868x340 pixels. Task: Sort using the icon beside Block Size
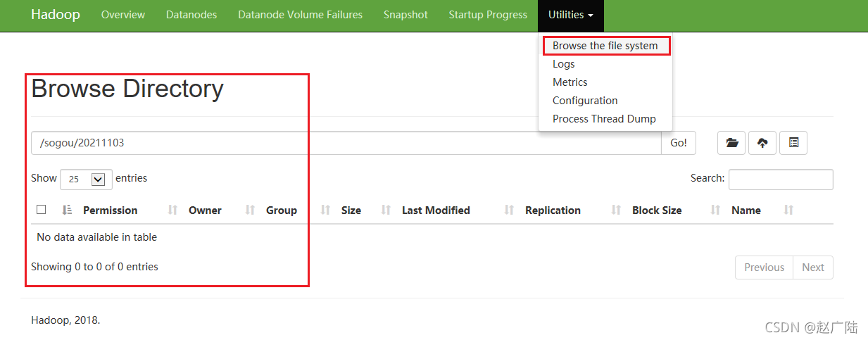point(715,210)
